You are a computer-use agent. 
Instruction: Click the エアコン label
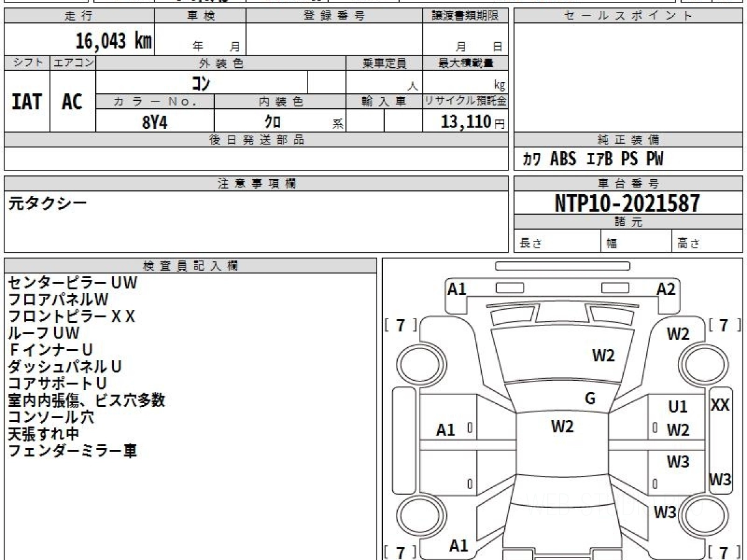pyautogui.click(x=73, y=63)
